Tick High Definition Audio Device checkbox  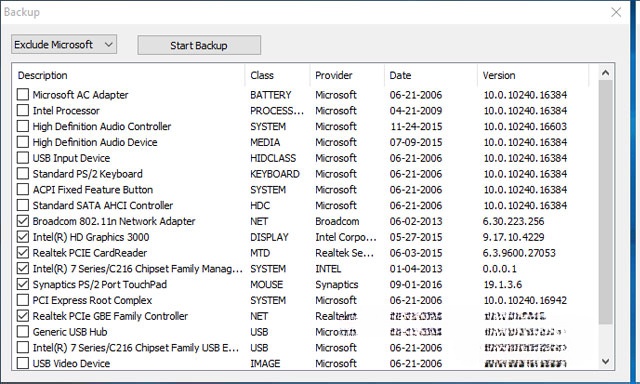23,142
